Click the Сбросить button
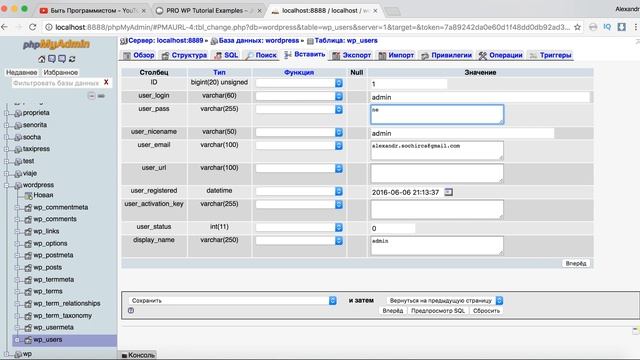Viewport: 640px width, 360px height. tap(486, 311)
